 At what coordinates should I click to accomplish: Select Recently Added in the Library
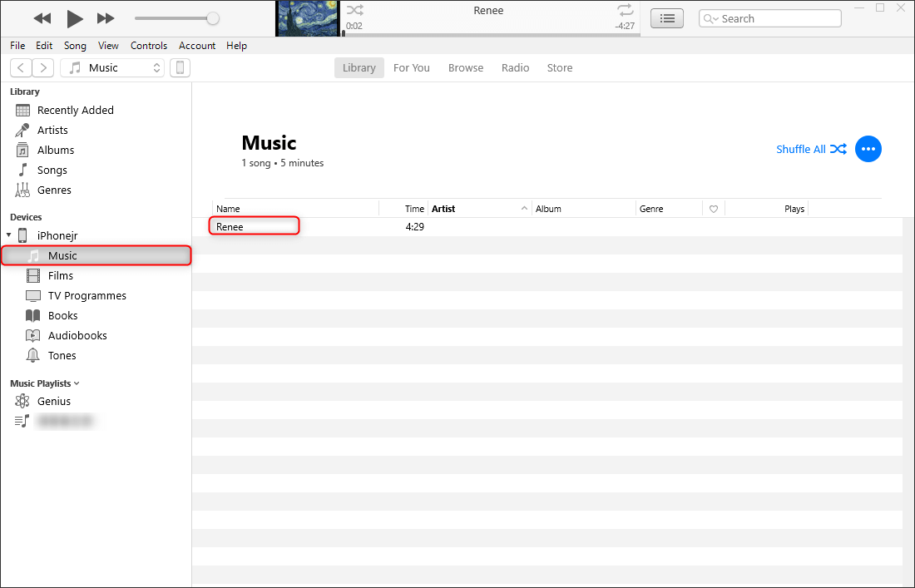click(x=75, y=110)
